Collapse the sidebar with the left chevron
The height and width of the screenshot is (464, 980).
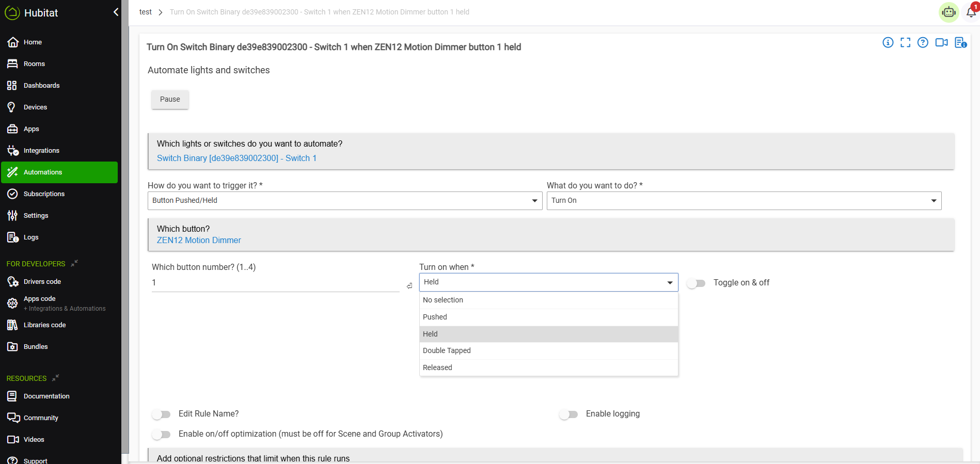coord(116,12)
